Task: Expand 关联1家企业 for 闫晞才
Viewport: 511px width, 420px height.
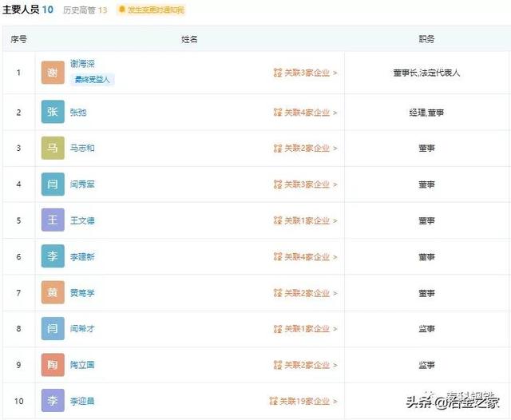Action: pos(305,329)
